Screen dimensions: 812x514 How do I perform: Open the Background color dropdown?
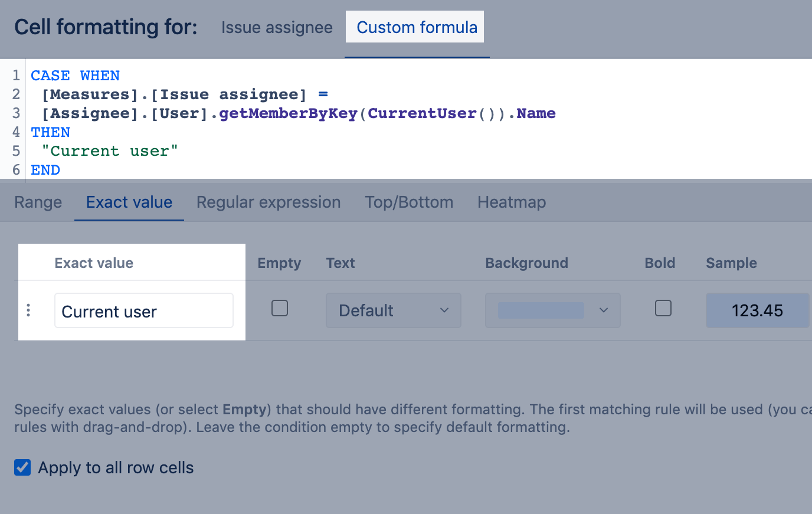pos(552,310)
